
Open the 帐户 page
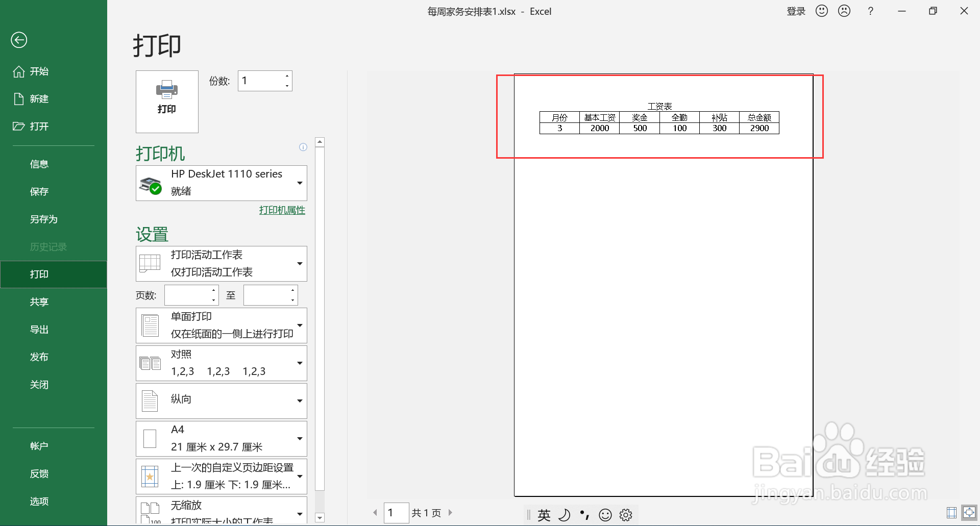39,446
